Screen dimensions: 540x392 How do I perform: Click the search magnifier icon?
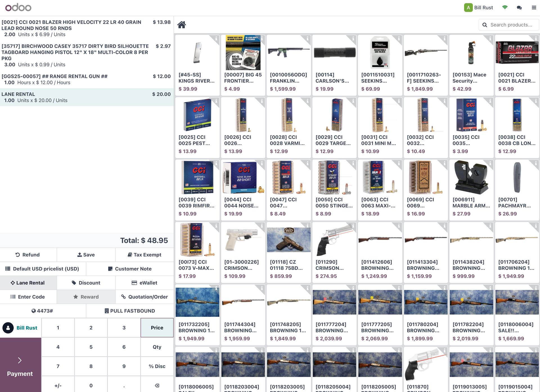[485, 25]
